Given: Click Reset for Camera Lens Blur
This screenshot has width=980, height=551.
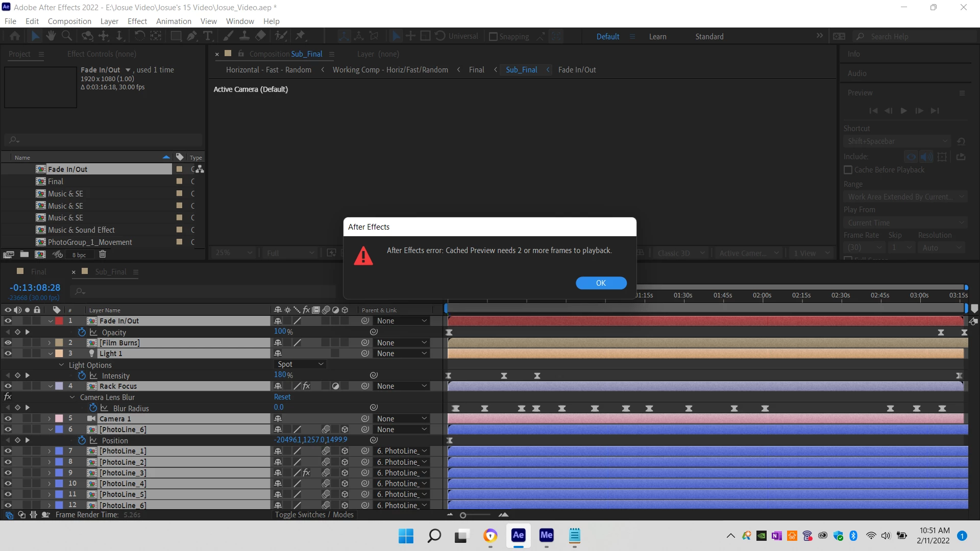Looking at the screenshot, I should pos(282,397).
